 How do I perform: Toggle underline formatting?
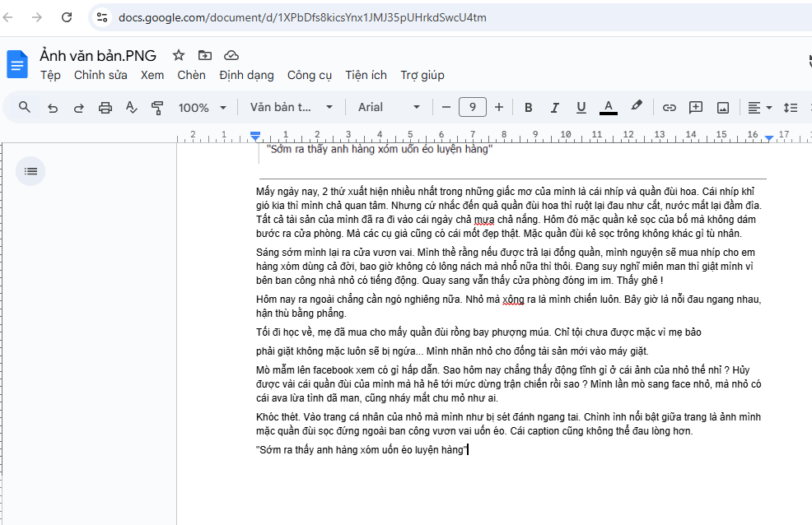[x=581, y=108]
